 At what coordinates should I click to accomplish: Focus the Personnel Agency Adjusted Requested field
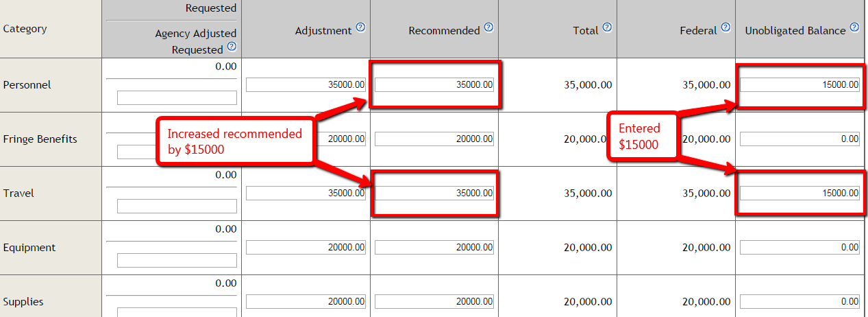[177, 97]
